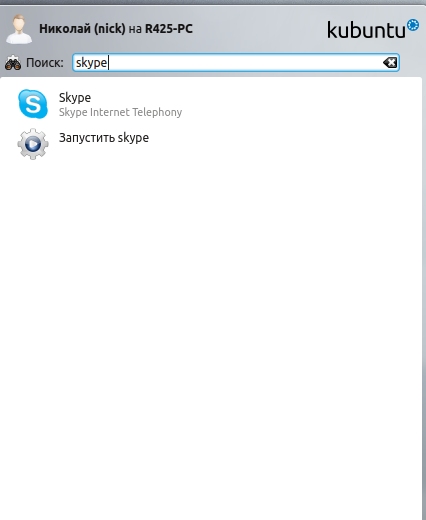Click the user name Николай (nick) text

[x=82, y=29]
